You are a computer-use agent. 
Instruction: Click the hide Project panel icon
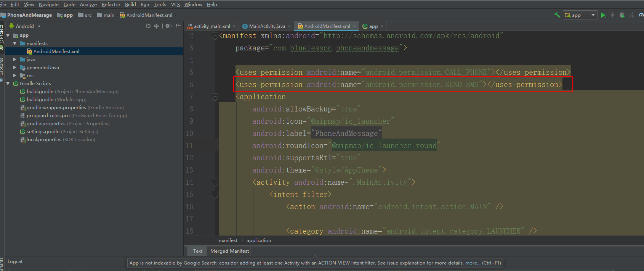[178, 26]
